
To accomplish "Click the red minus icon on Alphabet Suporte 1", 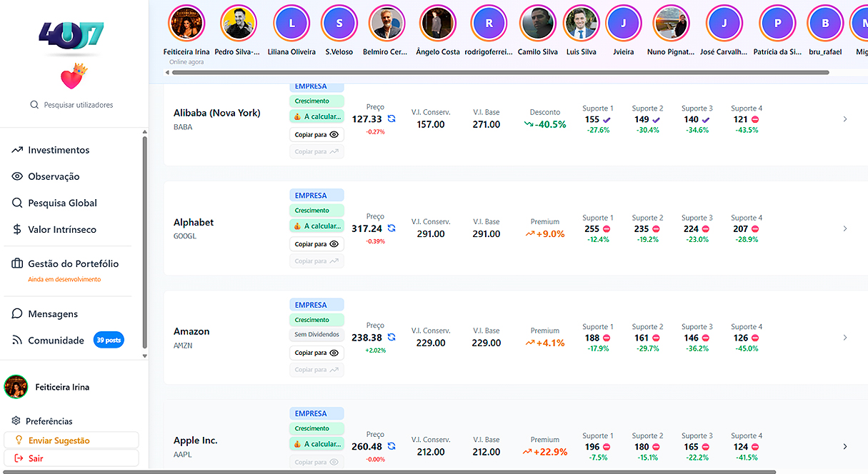I will [x=607, y=229].
